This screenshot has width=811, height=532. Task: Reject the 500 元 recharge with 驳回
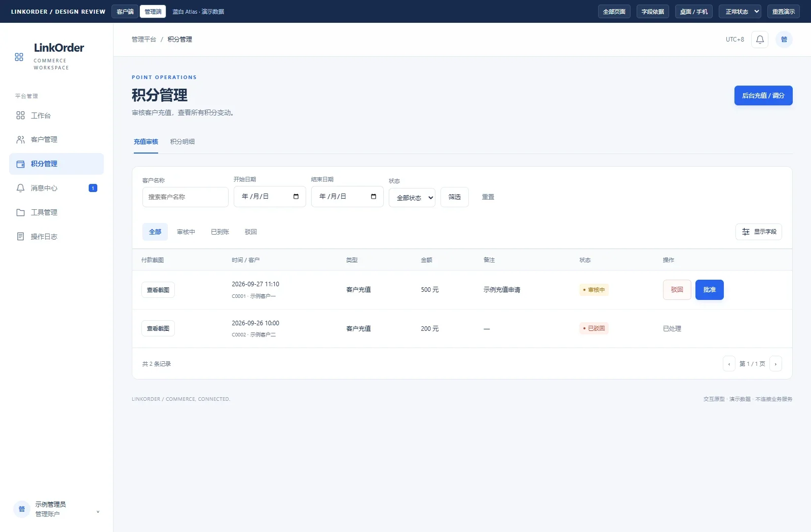pyautogui.click(x=677, y=290)
